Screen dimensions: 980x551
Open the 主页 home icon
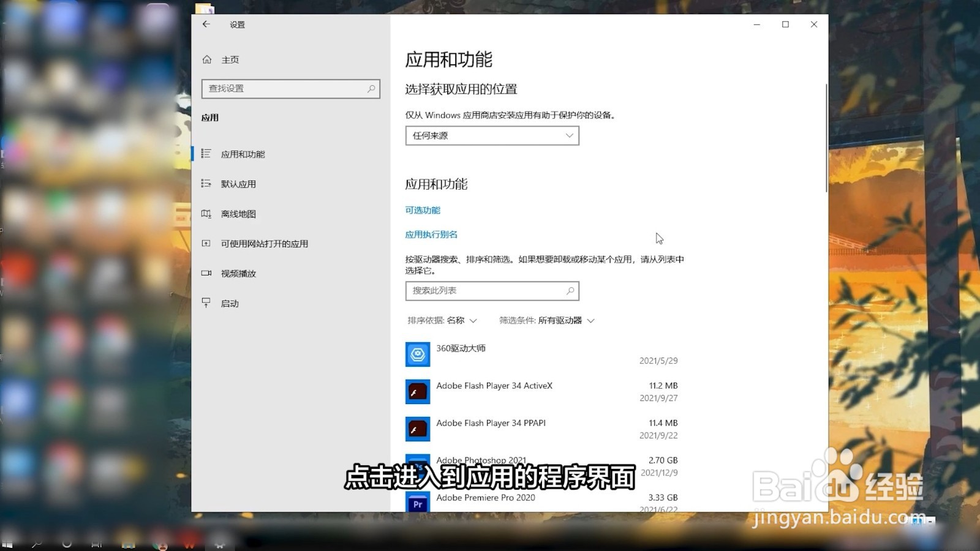click(x=207, y=59)
